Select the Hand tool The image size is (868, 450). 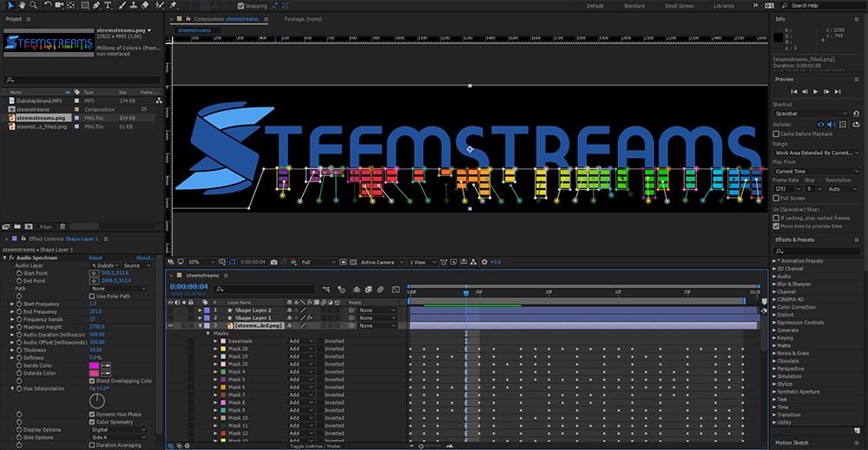pyautogui.click(x=23, y=5)
